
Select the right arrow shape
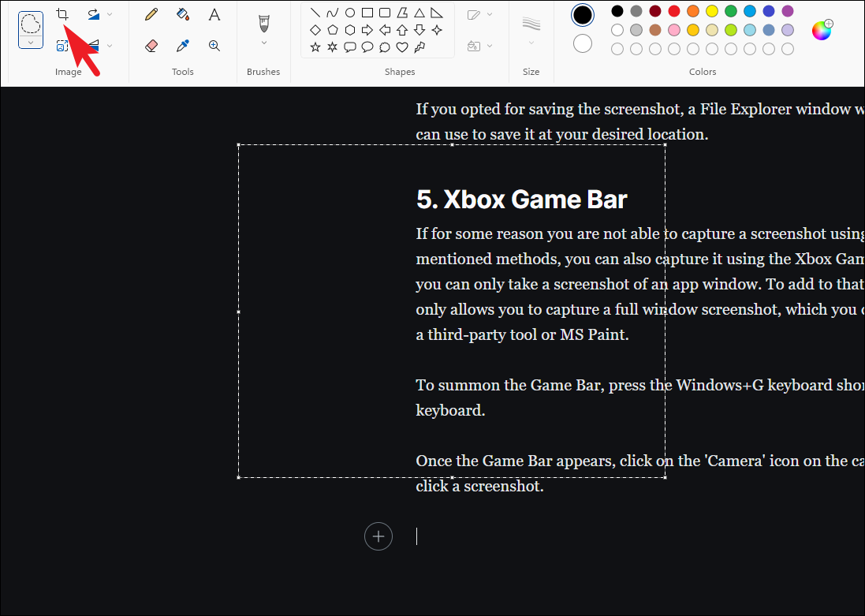pyautogui.click(x=367, y=30)
